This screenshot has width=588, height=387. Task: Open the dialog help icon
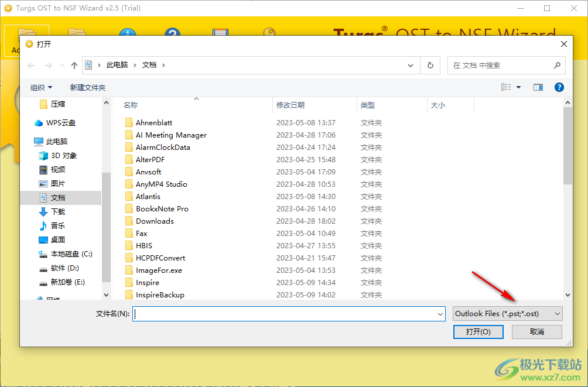[x=559, y=87]
